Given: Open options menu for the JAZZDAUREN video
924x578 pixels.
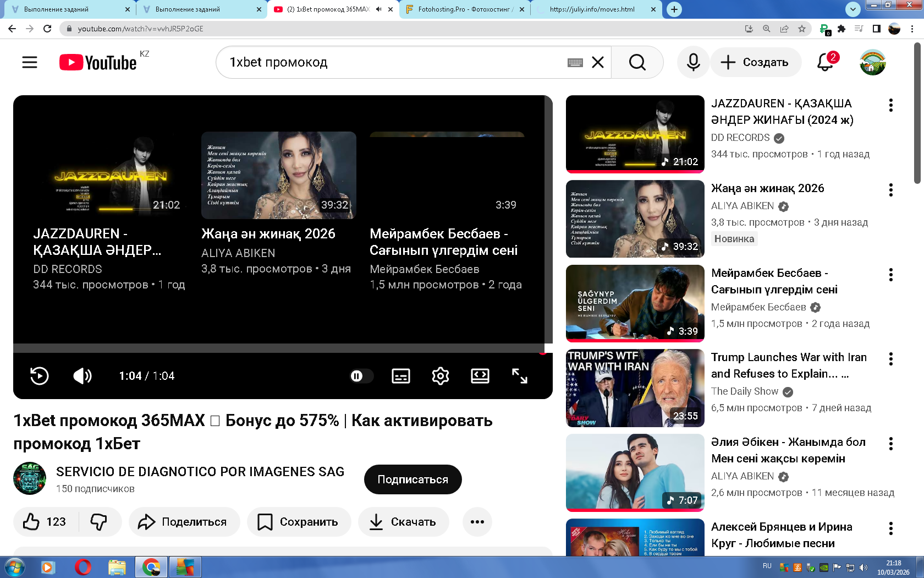Looking at the screenshot, I should pos(890,105).
